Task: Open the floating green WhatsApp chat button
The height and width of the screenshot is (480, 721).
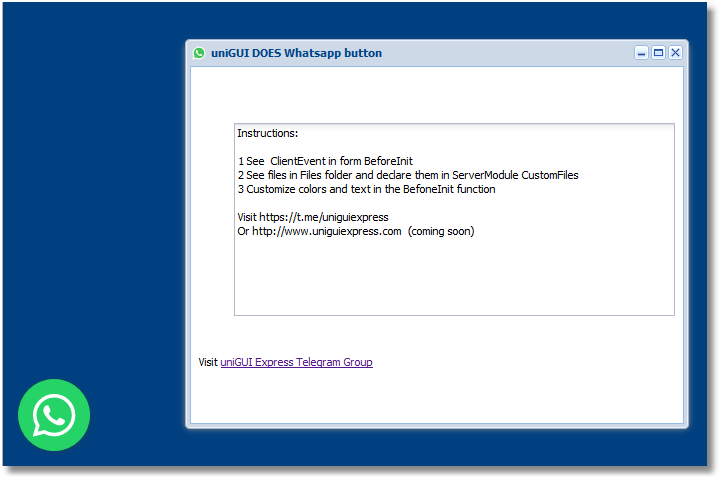Action: tap(54, 415)
